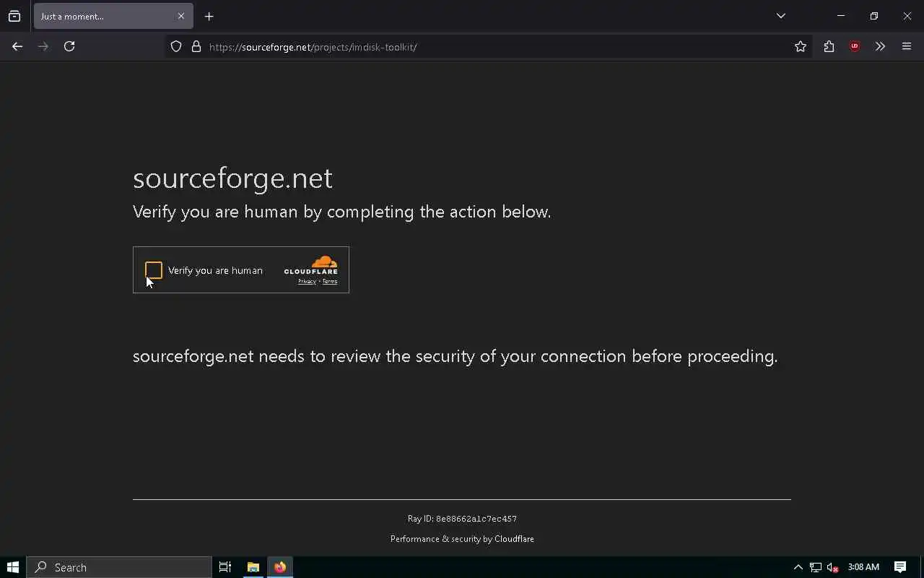
Task: Open the muted volume tray icon
Action: [x=833, y=567]
